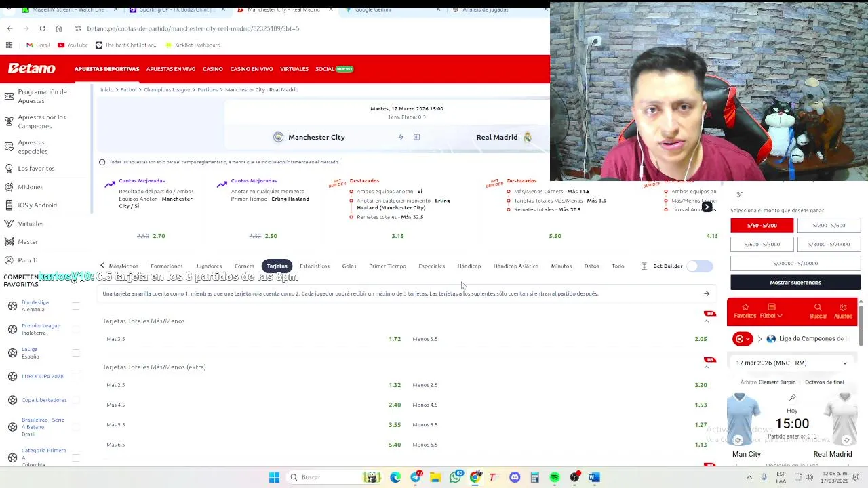Switch to the Estadísticas market tab
This screenshot has width=868, height=488.
(x=315, y=266)
